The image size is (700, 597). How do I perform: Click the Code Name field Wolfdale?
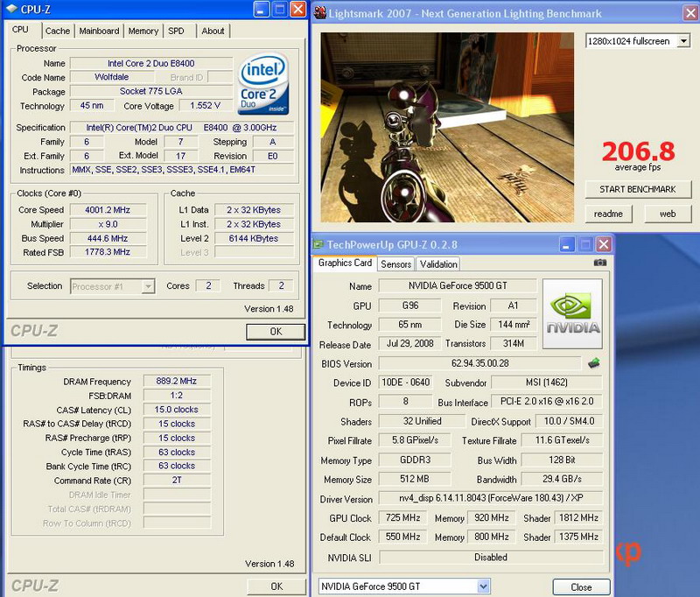pos(112,77)
